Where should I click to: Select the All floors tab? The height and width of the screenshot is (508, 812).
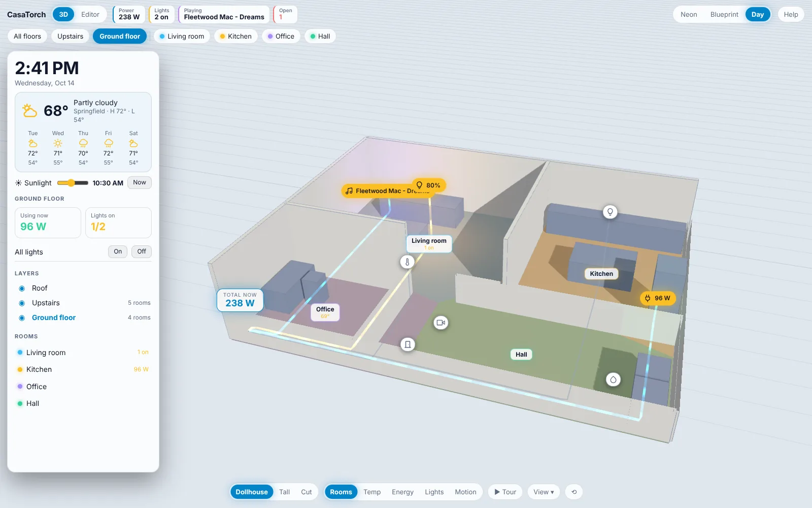(27, 37)
